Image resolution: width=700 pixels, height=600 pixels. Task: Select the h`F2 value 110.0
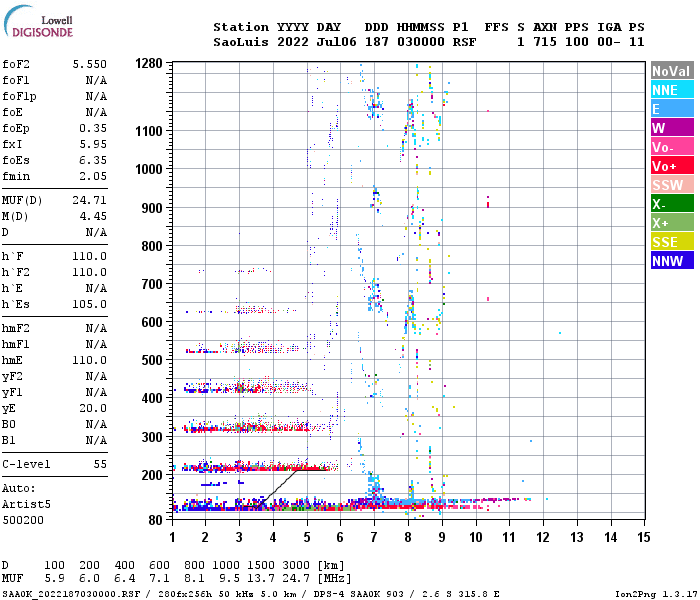pyautogui.click(x=90, y=272)
